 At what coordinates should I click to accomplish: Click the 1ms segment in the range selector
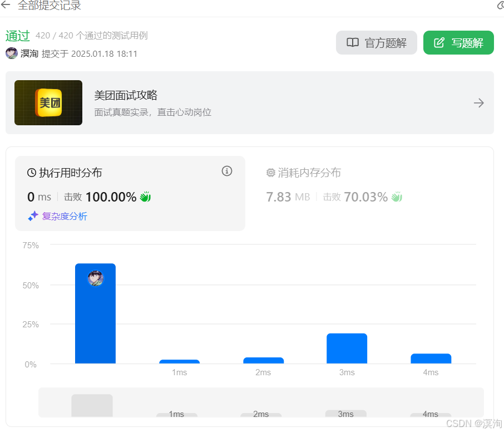click(177, 414)
